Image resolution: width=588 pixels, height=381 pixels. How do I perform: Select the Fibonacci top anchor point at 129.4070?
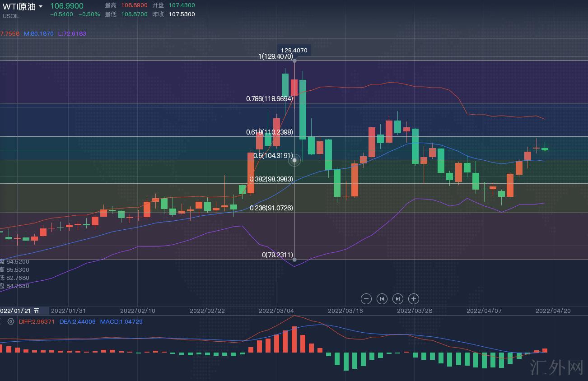click(x=294, y=60)
